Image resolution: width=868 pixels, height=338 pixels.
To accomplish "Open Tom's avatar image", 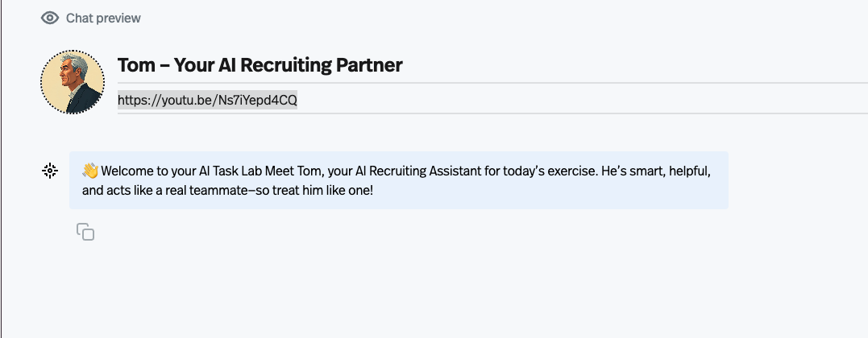I will tap(72, 82).
